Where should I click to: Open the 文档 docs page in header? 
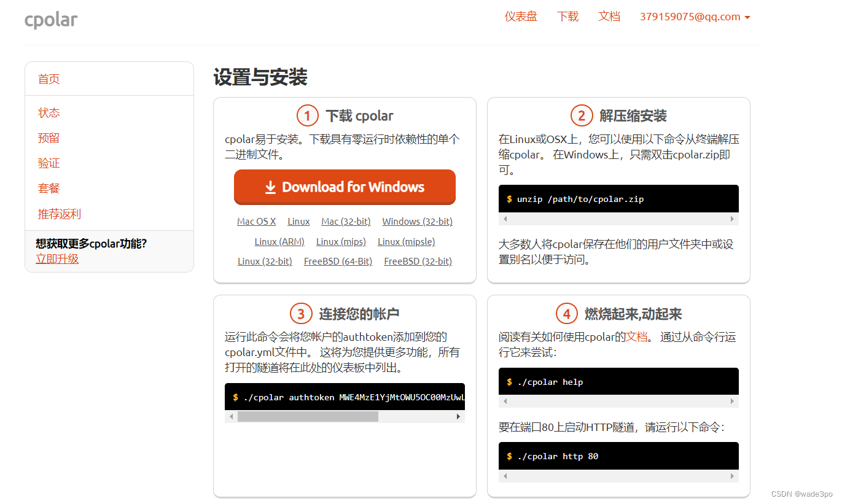609,17
